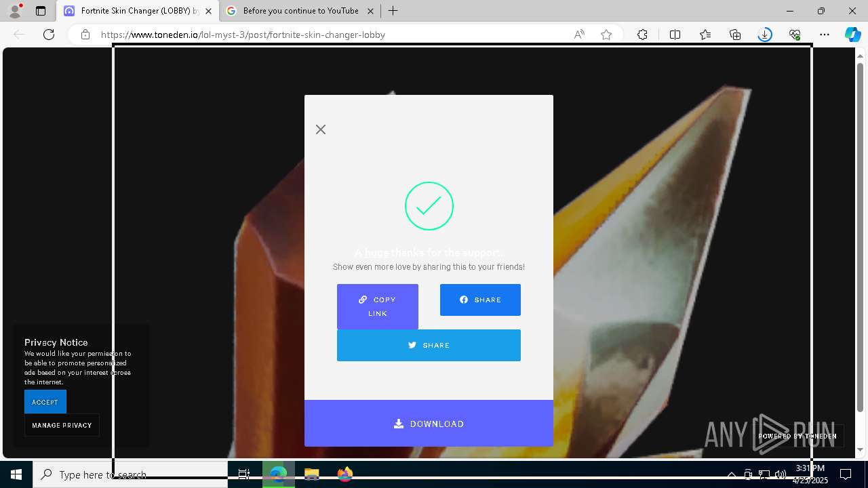Image resolution: width=868 pixels, height=488 pixels.
Task: Open Microsoft Edge from taskbar
Action: tap(279, 474)
